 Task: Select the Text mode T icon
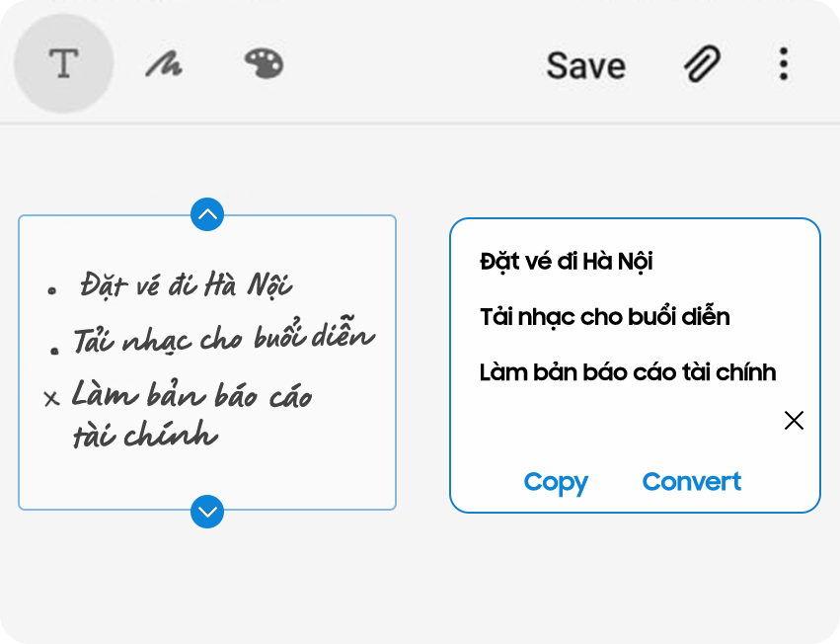(64, 63)
